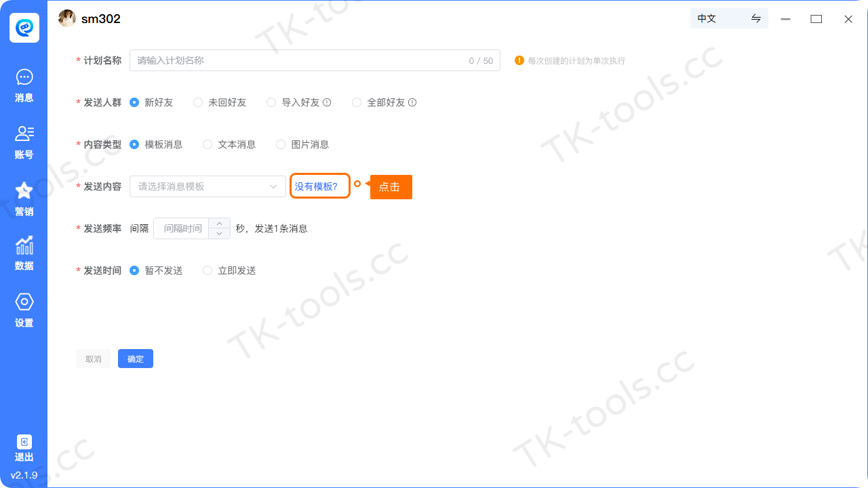The image size is (868, 488).
Task: Click the v2.1.9 version label
Action: [24, 475]
